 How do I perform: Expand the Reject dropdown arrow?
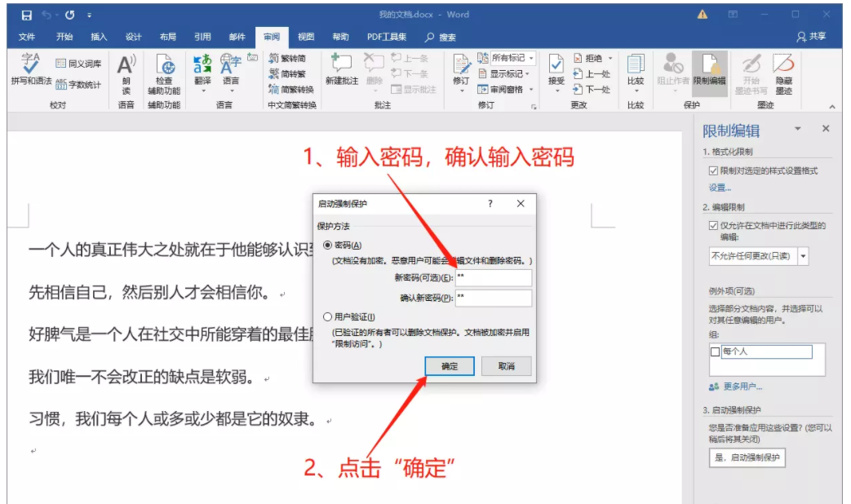click(x=610, y=58)
